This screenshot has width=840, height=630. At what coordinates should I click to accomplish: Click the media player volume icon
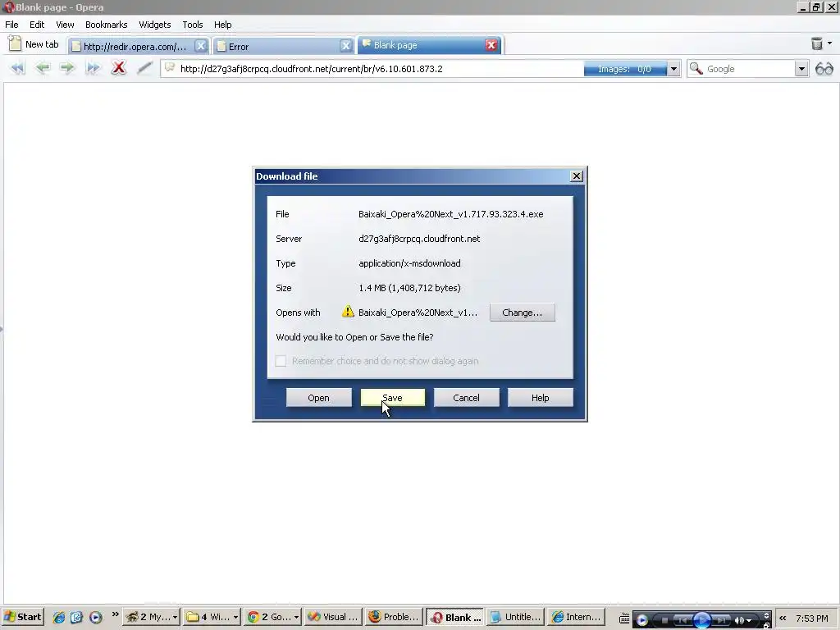click(x=739, y=620)
